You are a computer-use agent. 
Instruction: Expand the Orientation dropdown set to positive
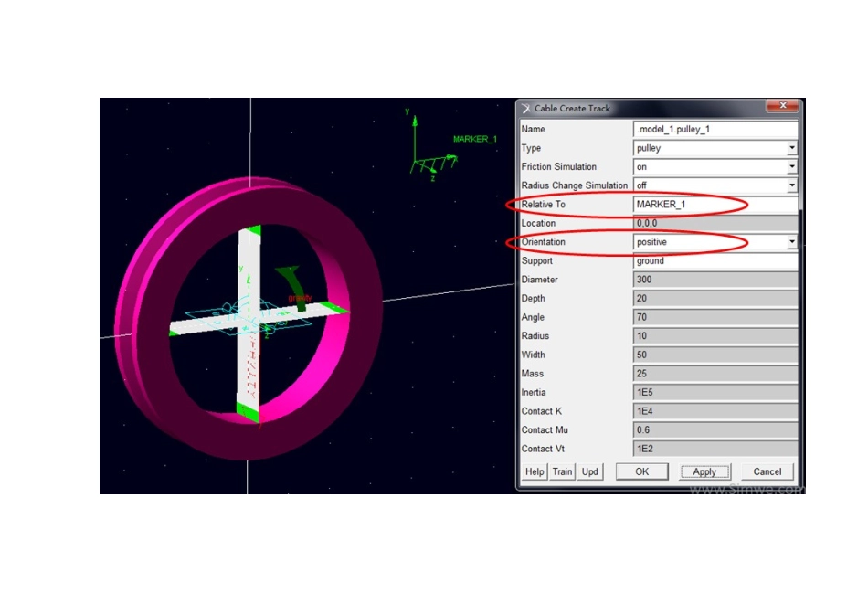point(791,242)
